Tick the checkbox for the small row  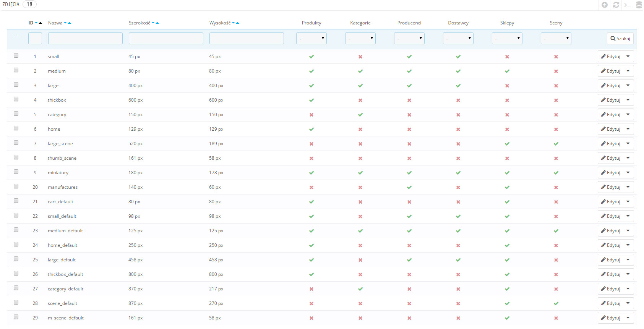pos(16,55)
